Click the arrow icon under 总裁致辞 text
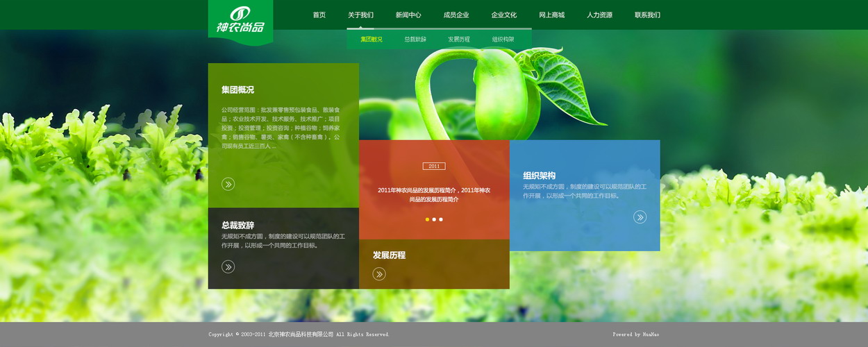The width and height of the screenshot is (868, 347). 228,266
